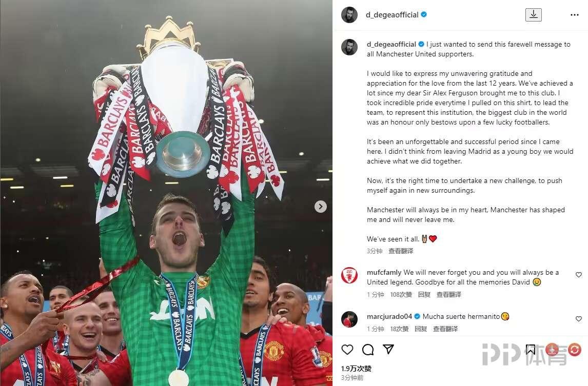The height and width of the screenshot is (386, 588).
Task: Go to next photo with carousel arrow
Action: [321, 207]
